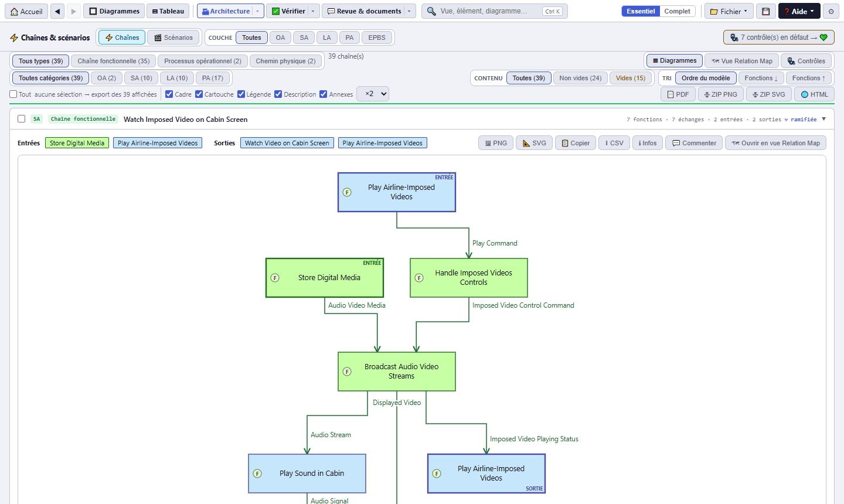Click the F icon on Store Digital Media

pos(275,278)
